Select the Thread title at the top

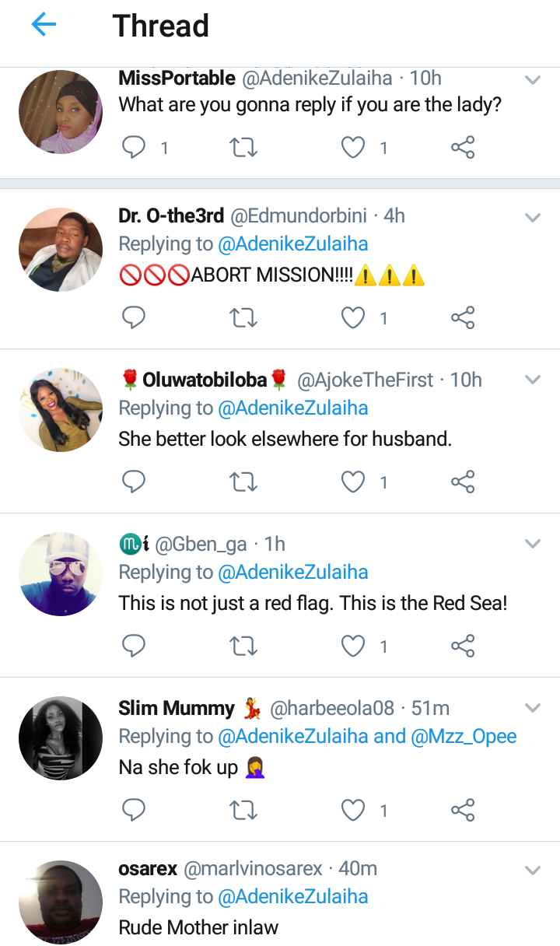(x=160, y=26)
